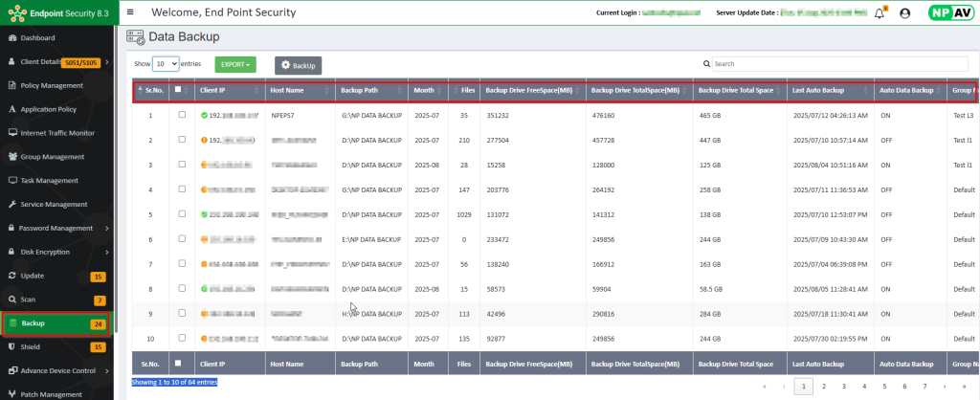
Task: Check the checkbox for row 5
Action: click(182, 214)
